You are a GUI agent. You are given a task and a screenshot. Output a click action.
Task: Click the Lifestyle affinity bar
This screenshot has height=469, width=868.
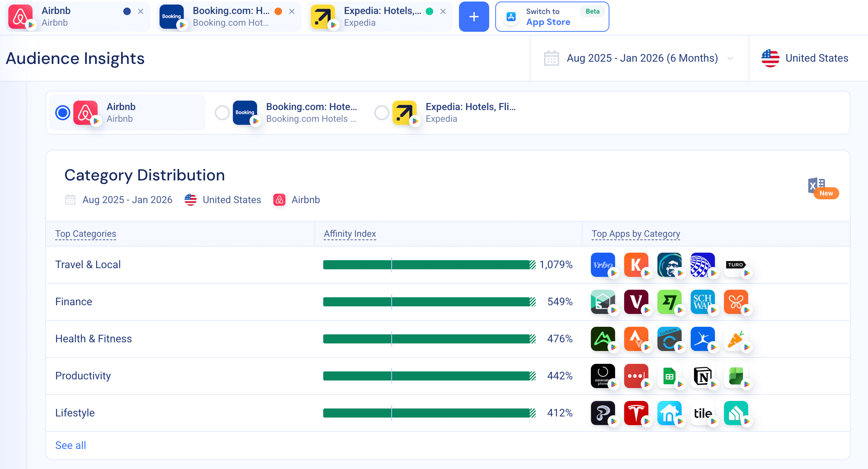[x=429, y=413]
